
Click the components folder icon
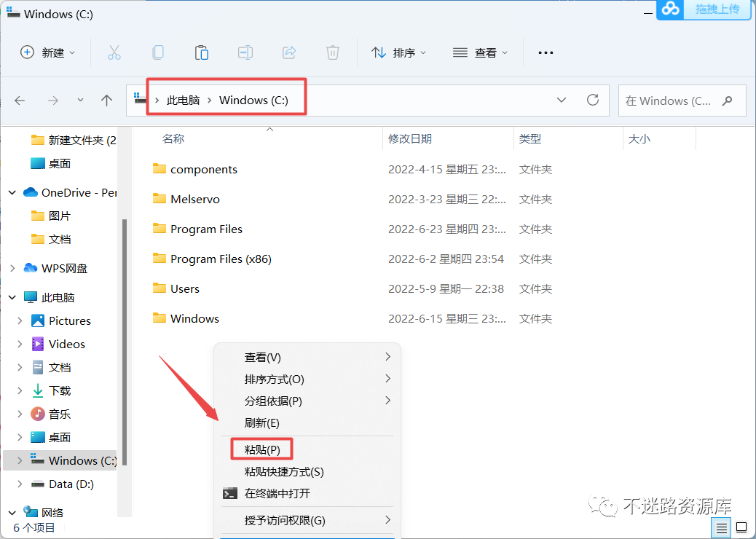click(159, 169)
